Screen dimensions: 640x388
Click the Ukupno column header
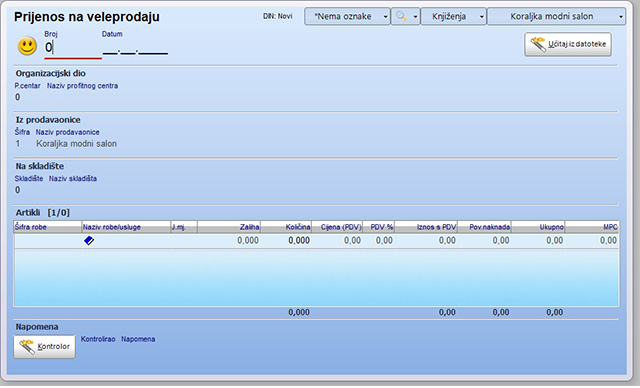pos(538,227)
